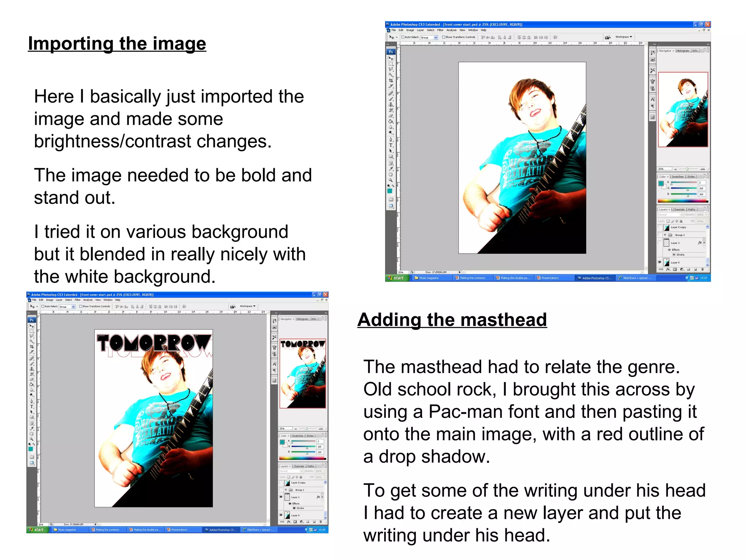Click Layers panel trash icon, window without masthead

click(703, 269)
